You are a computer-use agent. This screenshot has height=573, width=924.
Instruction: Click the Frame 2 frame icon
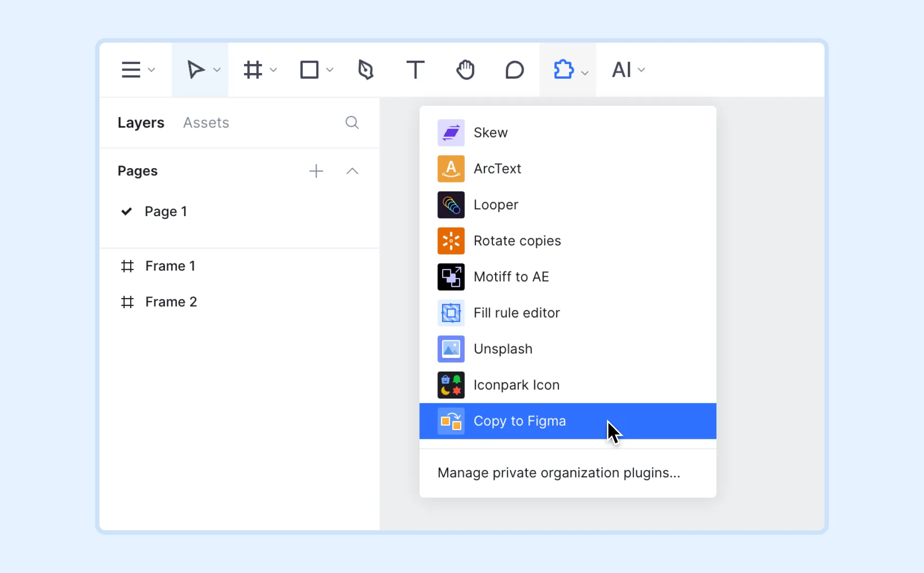[x=127, y=302]
